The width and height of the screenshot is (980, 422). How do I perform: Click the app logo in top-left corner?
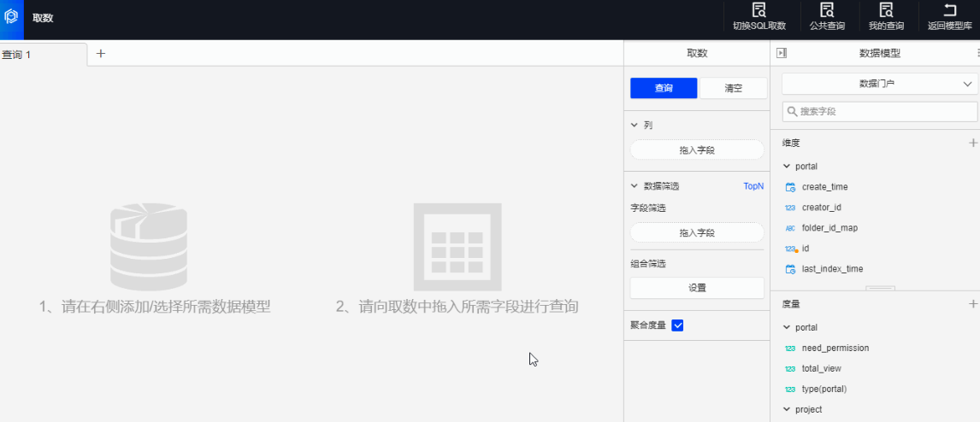(x=11, y=17)
